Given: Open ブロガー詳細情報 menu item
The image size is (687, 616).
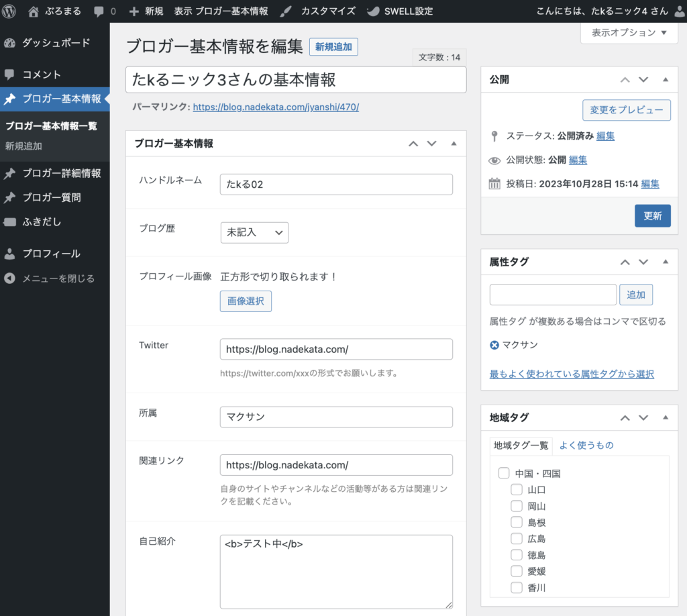Looking at the screenshot, I should [x=61, y=173].
